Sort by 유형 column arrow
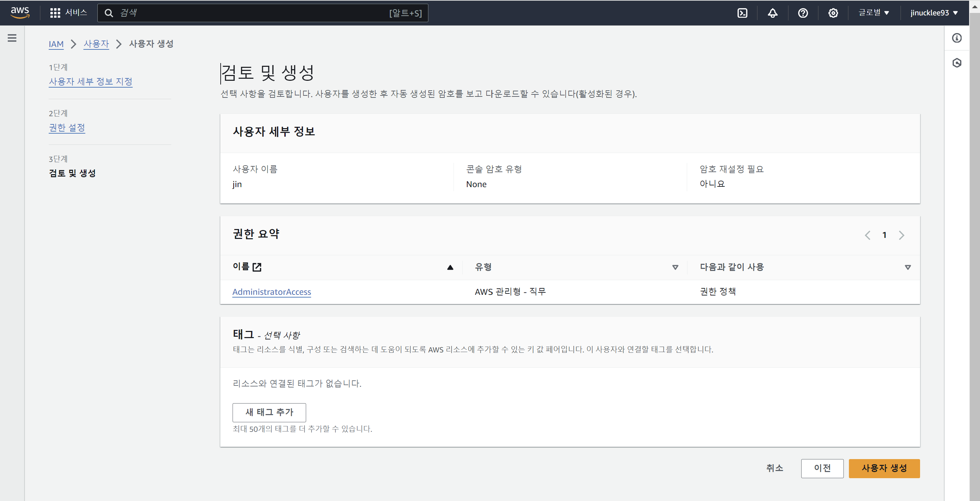This screenshot has height=501, width=980. pyautogui.click(x=675, y=267)
